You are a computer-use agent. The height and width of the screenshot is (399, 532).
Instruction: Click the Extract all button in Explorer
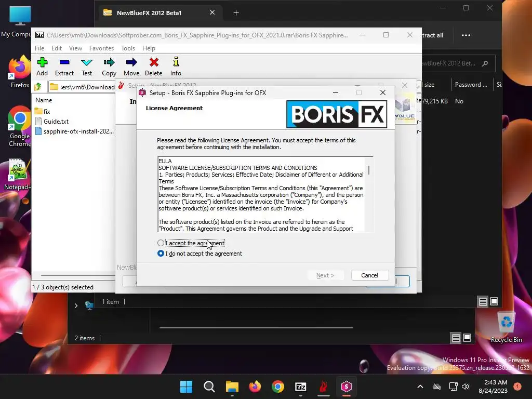[433, 35]
